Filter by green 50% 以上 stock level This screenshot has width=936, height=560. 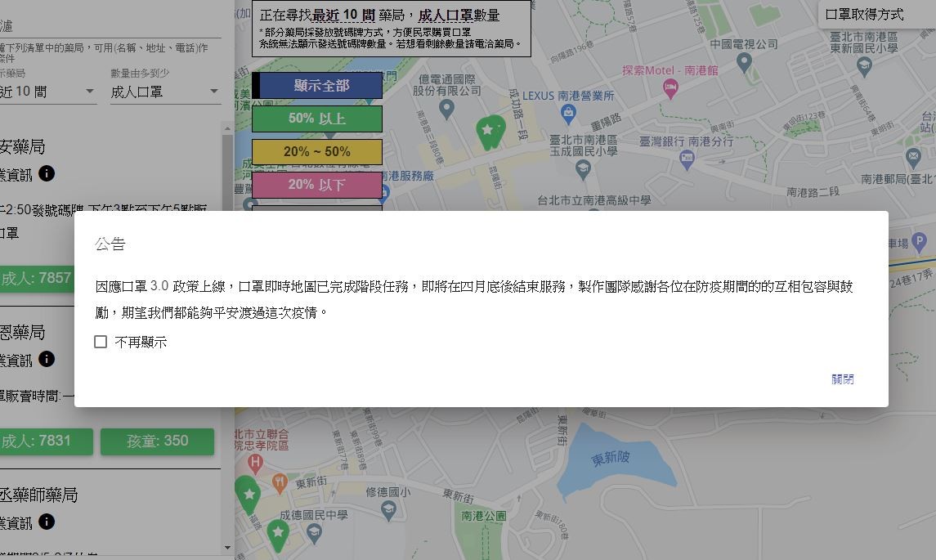(317, 119)
